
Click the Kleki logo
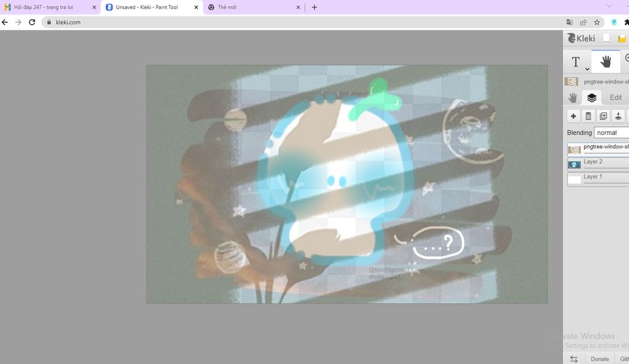[581, 38]
